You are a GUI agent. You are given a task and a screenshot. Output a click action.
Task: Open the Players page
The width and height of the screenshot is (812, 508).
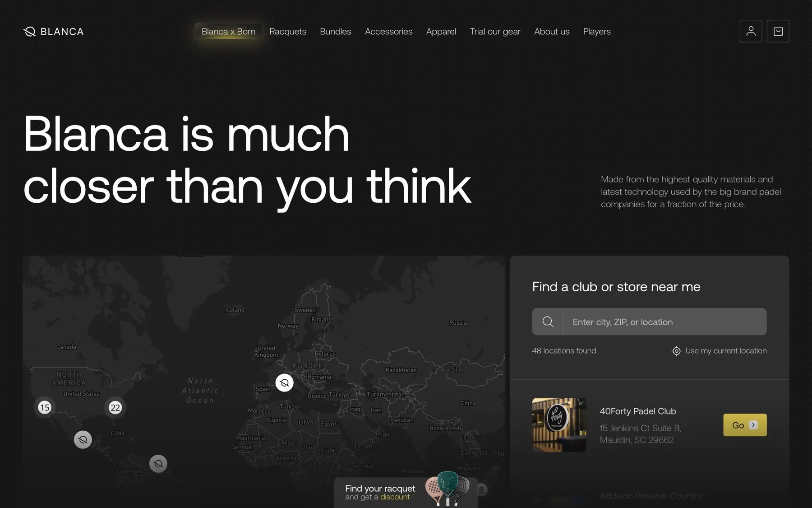[x=597, y=32]
